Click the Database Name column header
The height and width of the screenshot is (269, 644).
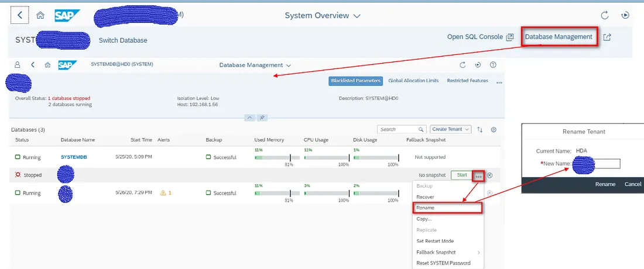coord(78,140)
